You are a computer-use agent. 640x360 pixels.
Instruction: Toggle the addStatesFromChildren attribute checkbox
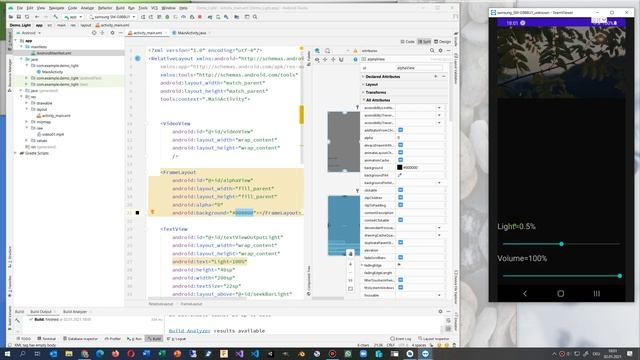coord(400,130)
